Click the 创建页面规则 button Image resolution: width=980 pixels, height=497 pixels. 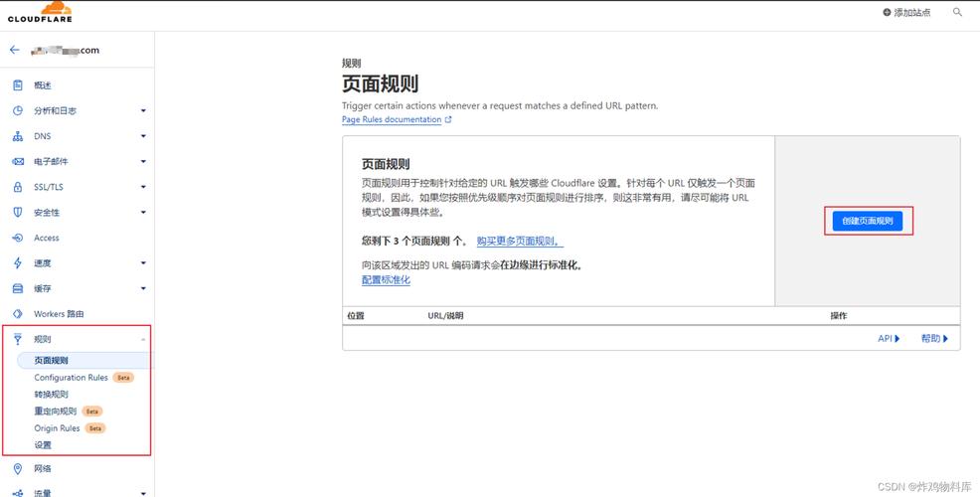point(868,221)
